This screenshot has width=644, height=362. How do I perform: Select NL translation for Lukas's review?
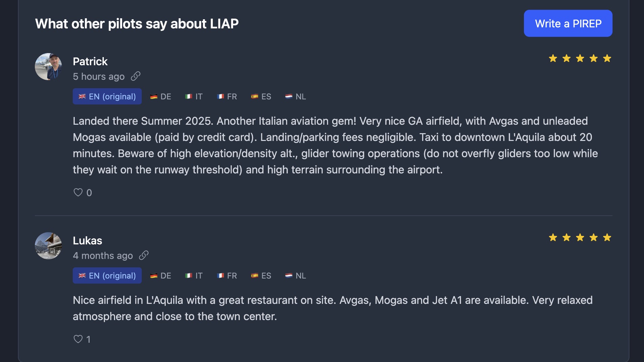295,275
